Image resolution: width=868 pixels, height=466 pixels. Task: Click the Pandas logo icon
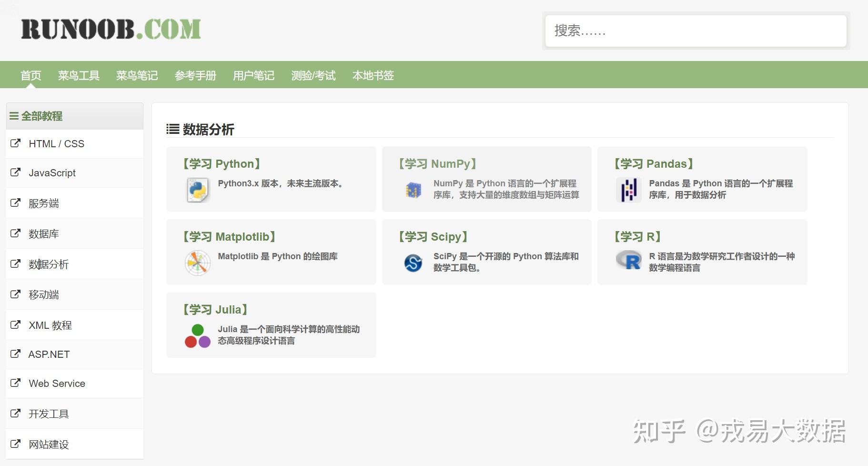click(x=628, y=190)
